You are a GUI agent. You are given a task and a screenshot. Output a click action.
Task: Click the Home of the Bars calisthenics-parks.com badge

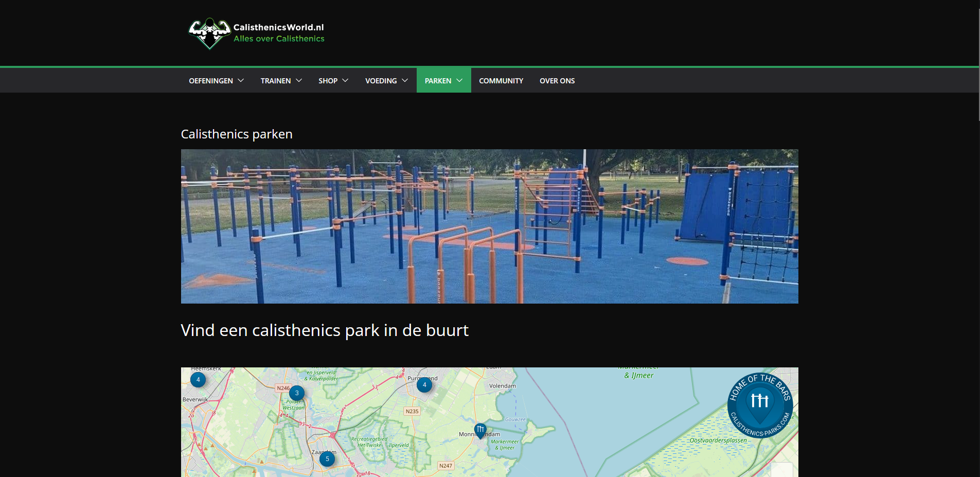pyautogui.click(x=760, y=405)
